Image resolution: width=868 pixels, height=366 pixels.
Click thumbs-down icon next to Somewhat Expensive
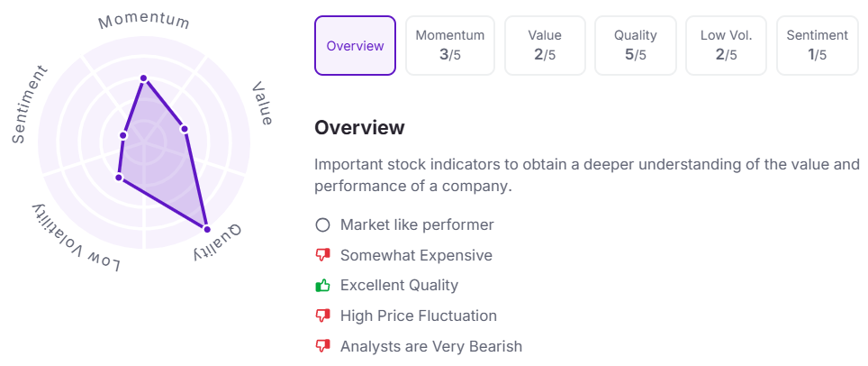322,255
